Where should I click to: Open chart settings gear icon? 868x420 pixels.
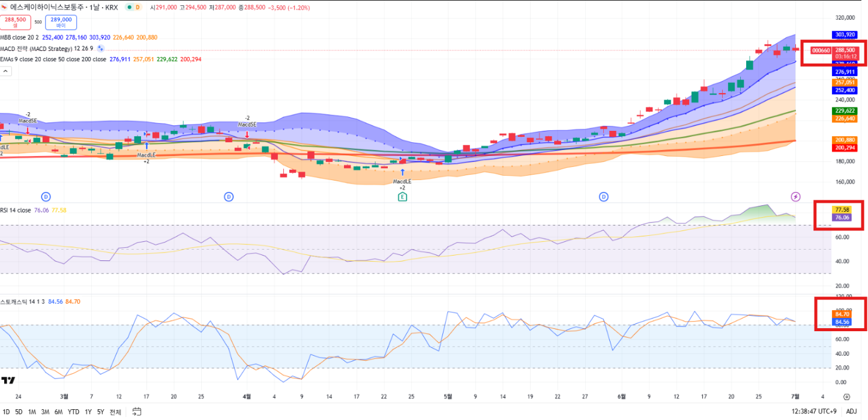(x=846, y=397)
